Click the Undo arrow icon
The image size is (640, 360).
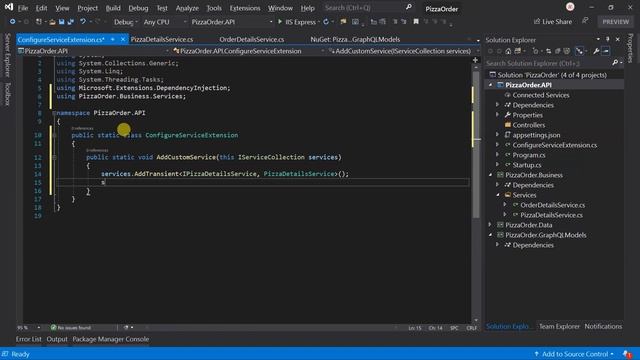[83, 22]
